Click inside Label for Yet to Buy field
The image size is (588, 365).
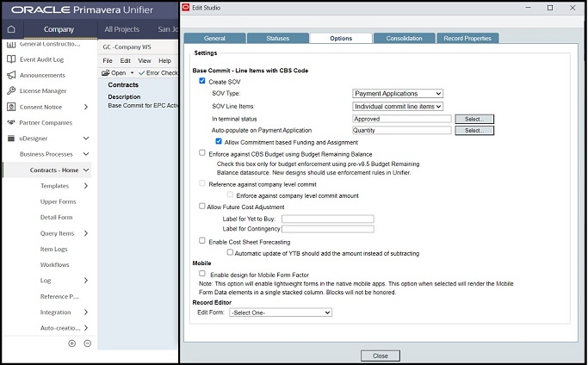click(x=328, y=219)
